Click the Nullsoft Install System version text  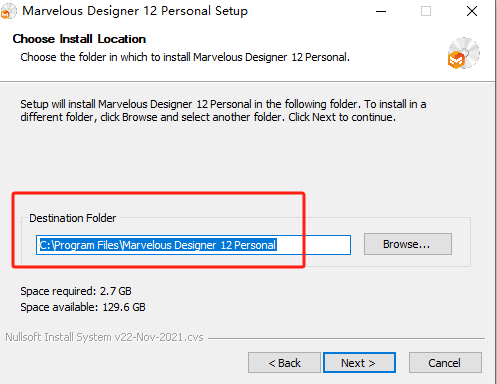pyautogui.click(x=104, y=337)
